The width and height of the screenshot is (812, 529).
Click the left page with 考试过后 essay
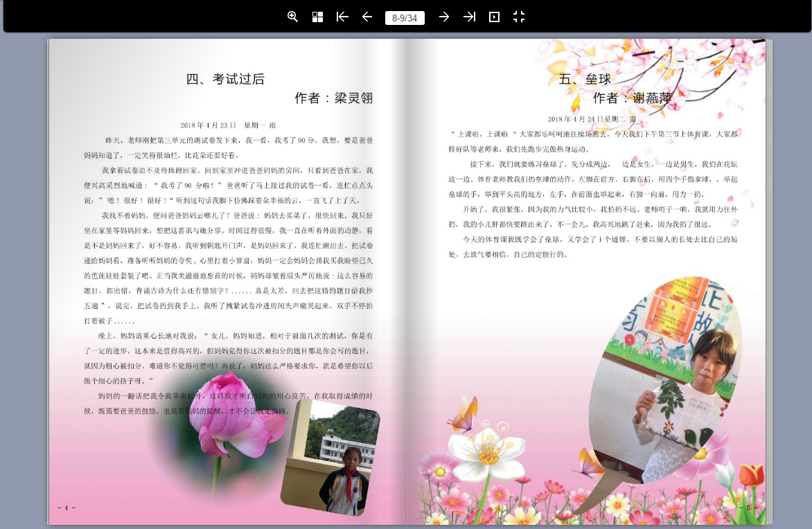228,282
